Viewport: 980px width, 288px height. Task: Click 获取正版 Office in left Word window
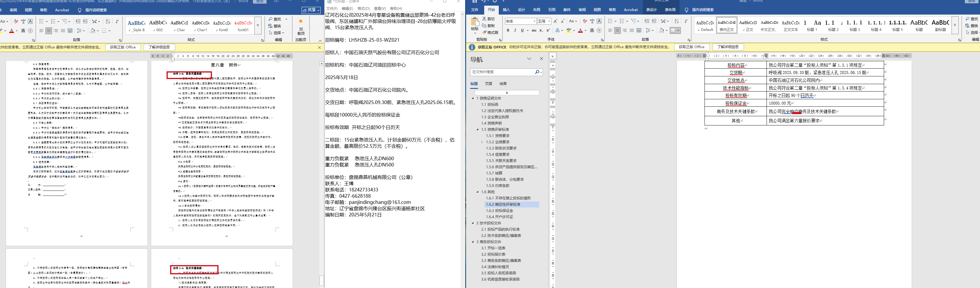[123, 47]
